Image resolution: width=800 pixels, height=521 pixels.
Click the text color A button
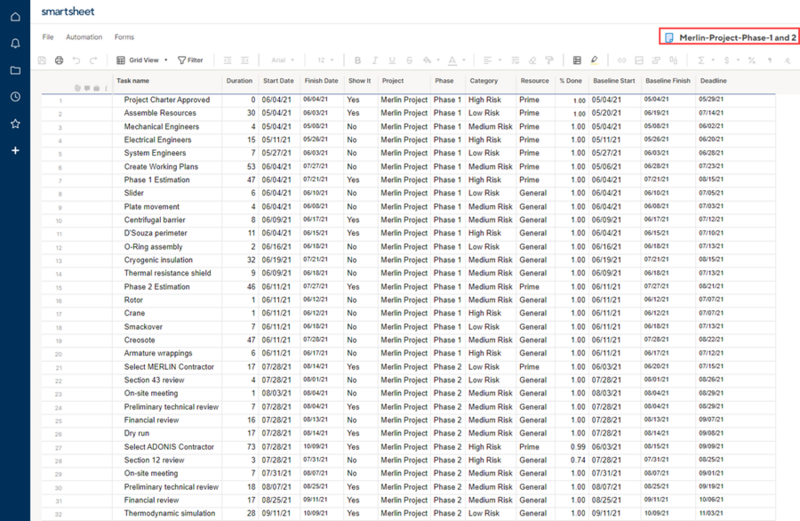point(452,61)
